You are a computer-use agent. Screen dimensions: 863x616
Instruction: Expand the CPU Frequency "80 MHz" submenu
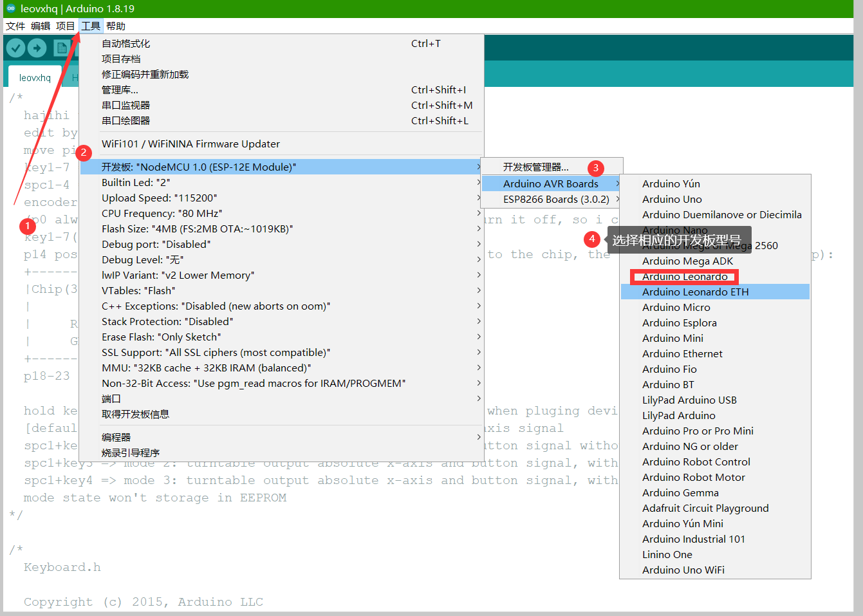(282, 214)
